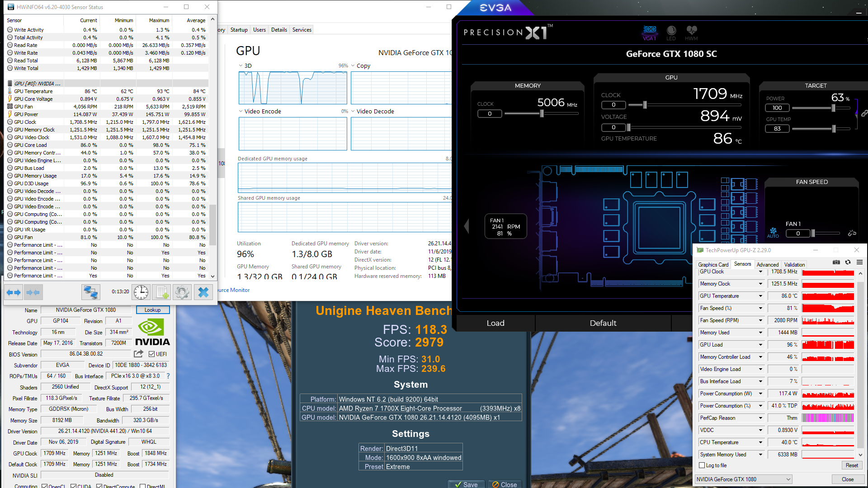Open the Memory Clock sensor dropdown

pos(760,284)
